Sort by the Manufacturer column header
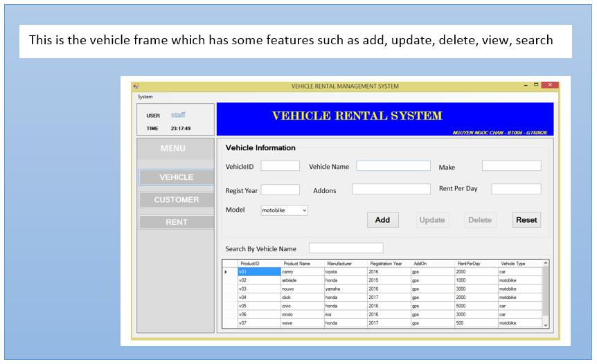Viewport: 597px width, 364px height. (x=339, y=264)
